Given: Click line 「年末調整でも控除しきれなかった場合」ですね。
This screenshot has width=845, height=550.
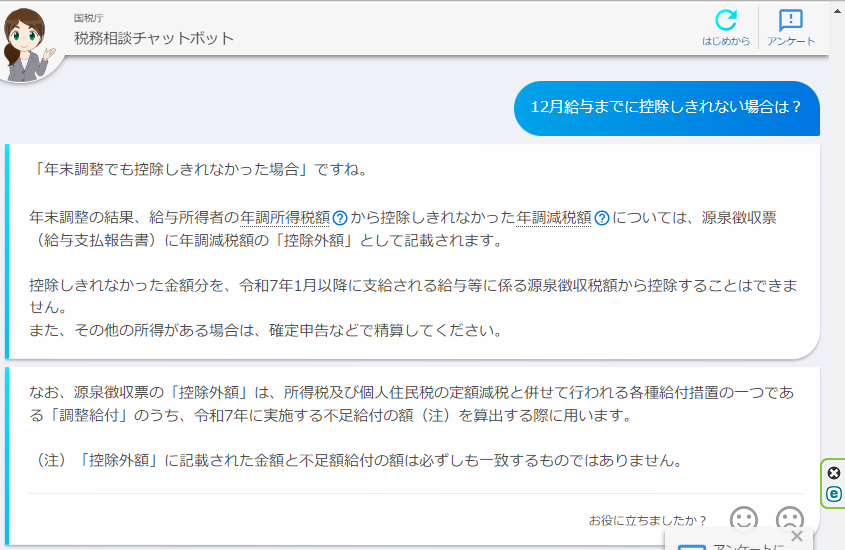Looking at the screenshot, I should tap(200, 170).
